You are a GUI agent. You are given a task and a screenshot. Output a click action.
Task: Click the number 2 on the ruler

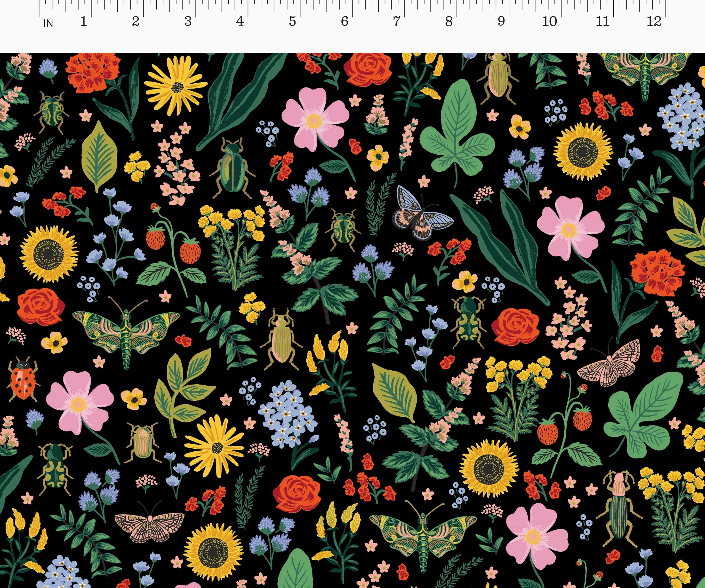click(x=136, y=21)
